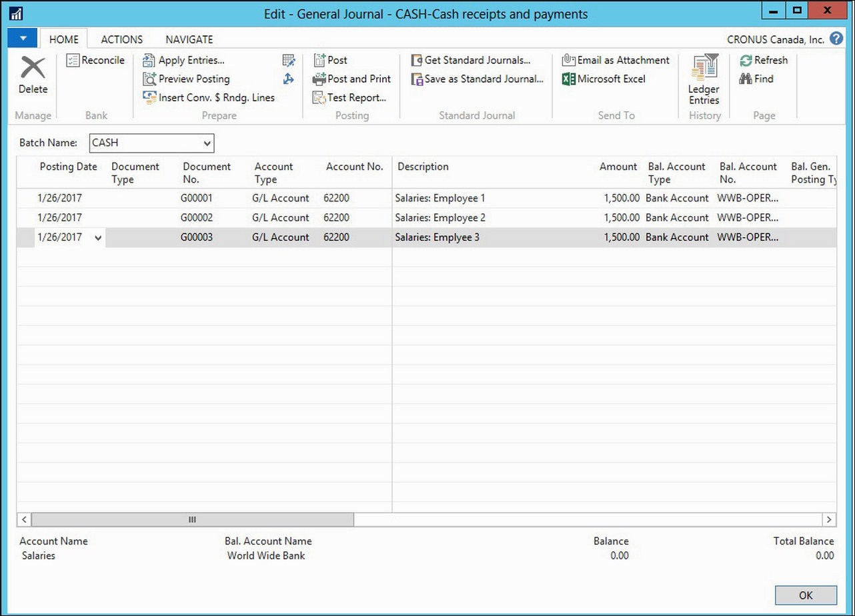Click the CRONUS Canada, Inc. company name
Viewport: 855px width, 616px height.
(x=776, y=39)
